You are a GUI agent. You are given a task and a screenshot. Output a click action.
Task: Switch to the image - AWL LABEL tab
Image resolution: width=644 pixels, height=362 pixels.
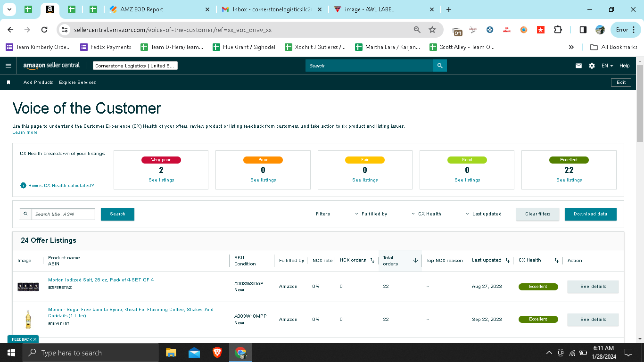(x=384, y=9)
